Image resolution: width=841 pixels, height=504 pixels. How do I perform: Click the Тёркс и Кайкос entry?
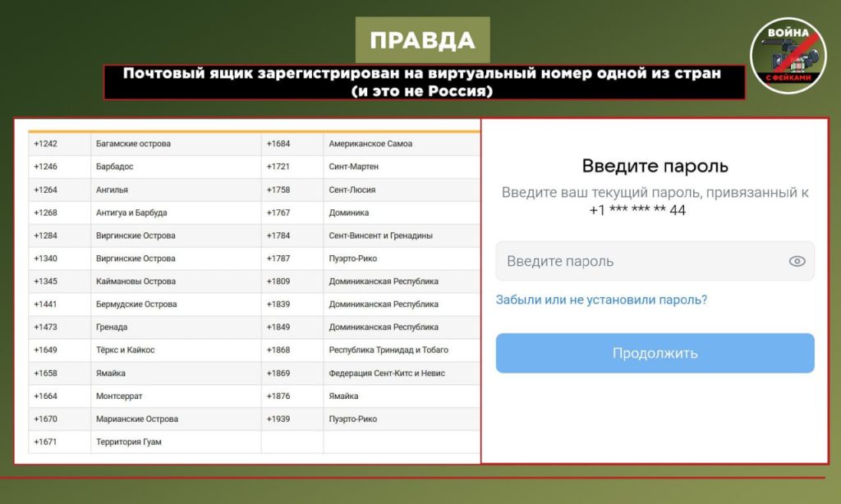click(x=125, y=351)
